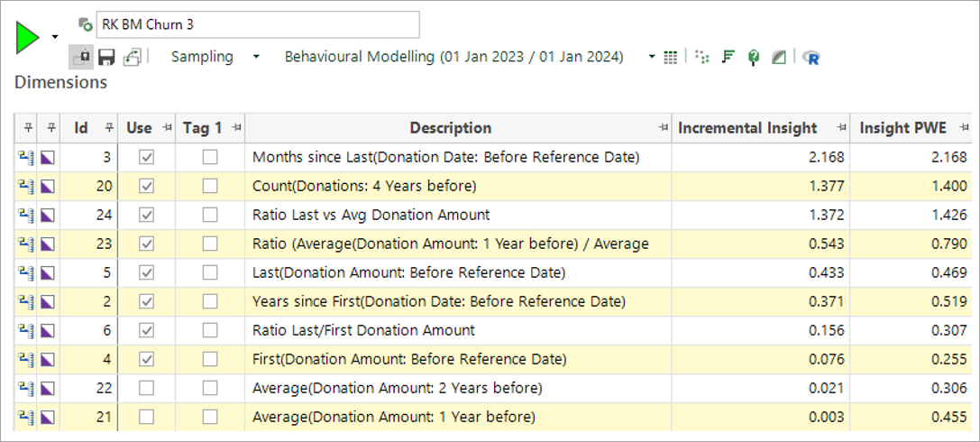980x442 pixels.
Task: Click the scatter dots icon in toolbar
Action: [701, 58]
